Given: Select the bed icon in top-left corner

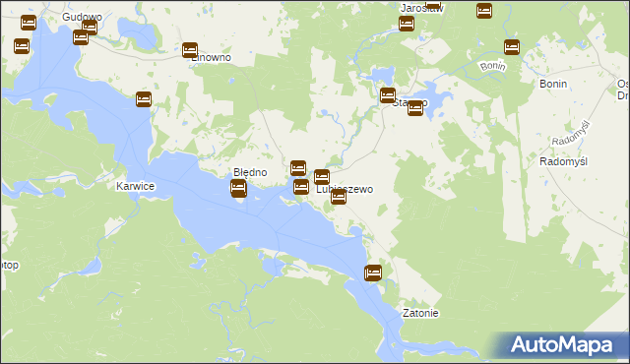Looking at the screenshot, I should pyautogui.click(x=29, y=23).
